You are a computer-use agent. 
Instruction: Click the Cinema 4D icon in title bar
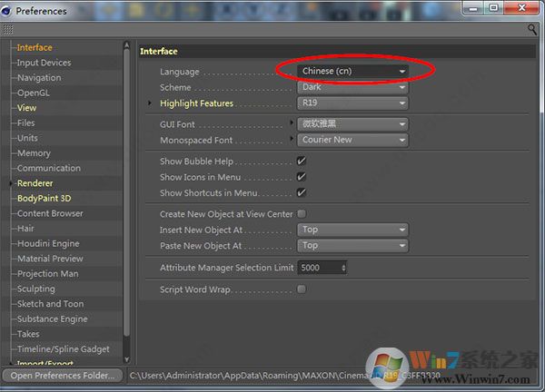pyautogui.click(x=8, y=10)
